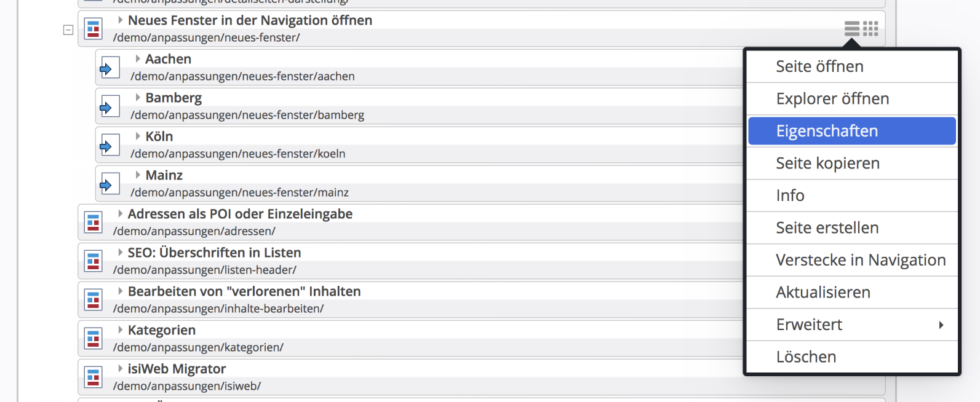This screenshot has height=402, width=980.
Task: Click the isiWeb Migrator page icon
Action: point(94,377)
